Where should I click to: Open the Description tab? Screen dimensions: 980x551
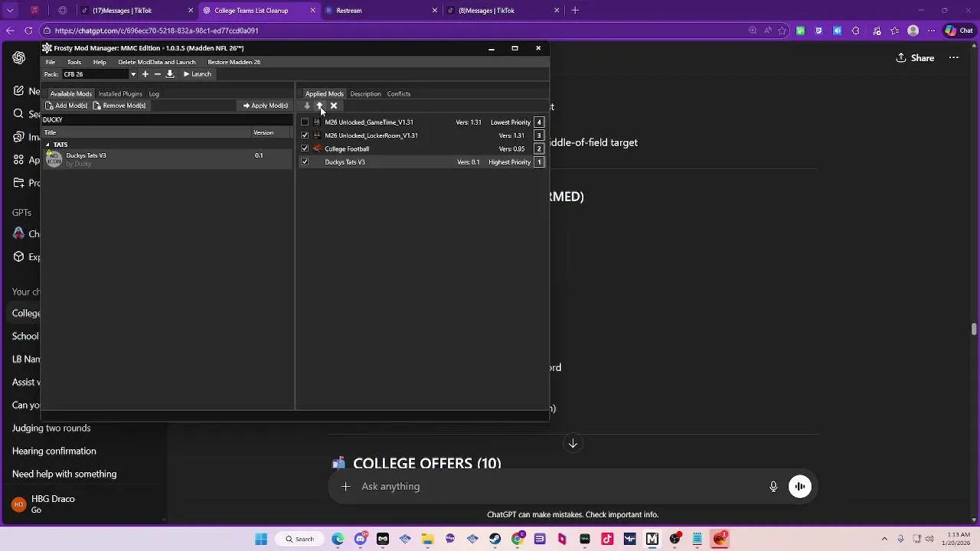pyautogui.click(x=365, y=94)
